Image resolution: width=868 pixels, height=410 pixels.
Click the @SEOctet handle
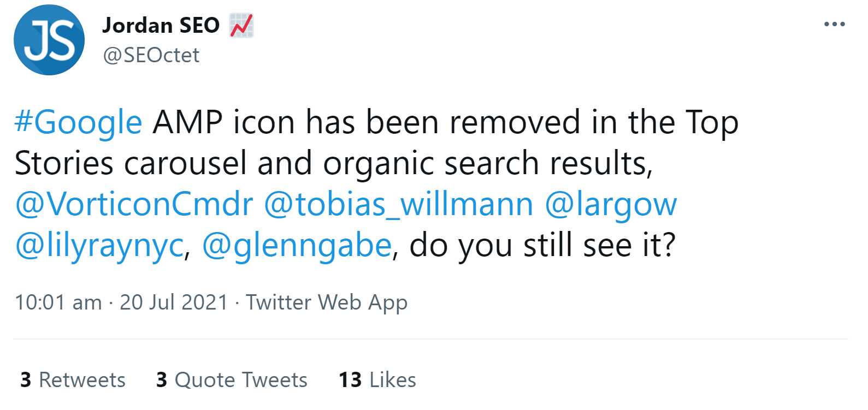tap(151, 55)
